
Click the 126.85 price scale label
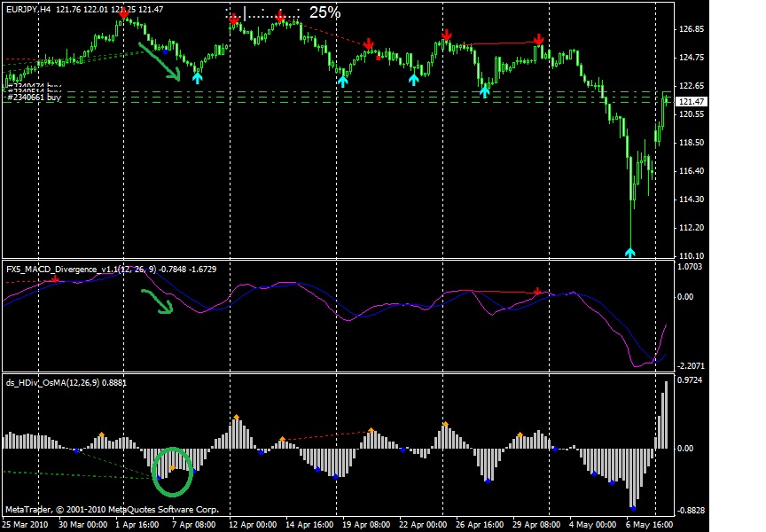click(692, 29)
